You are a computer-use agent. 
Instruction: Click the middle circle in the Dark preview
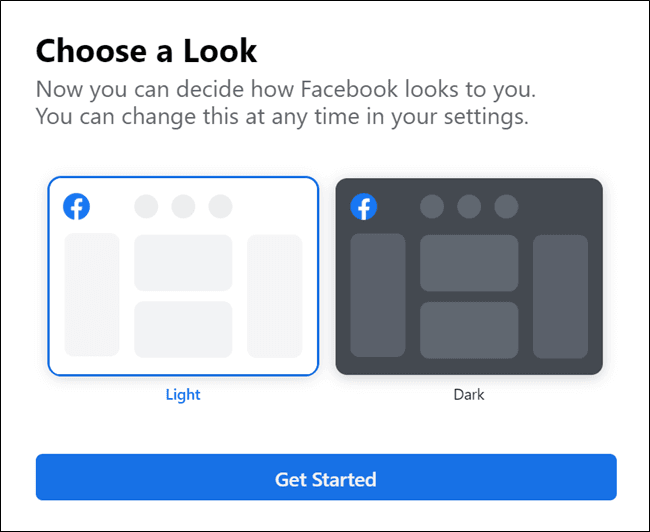(469, 207)
